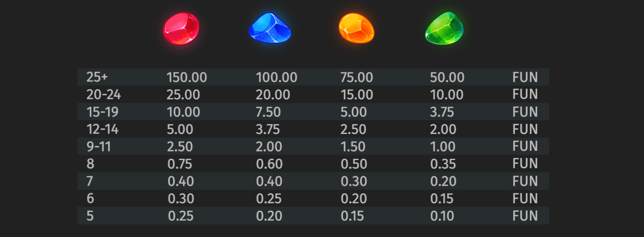Image resolution: width=644 pixels, height=237 pixels.
Task: Click the orange gem symbol
Action: click(357, 28)
